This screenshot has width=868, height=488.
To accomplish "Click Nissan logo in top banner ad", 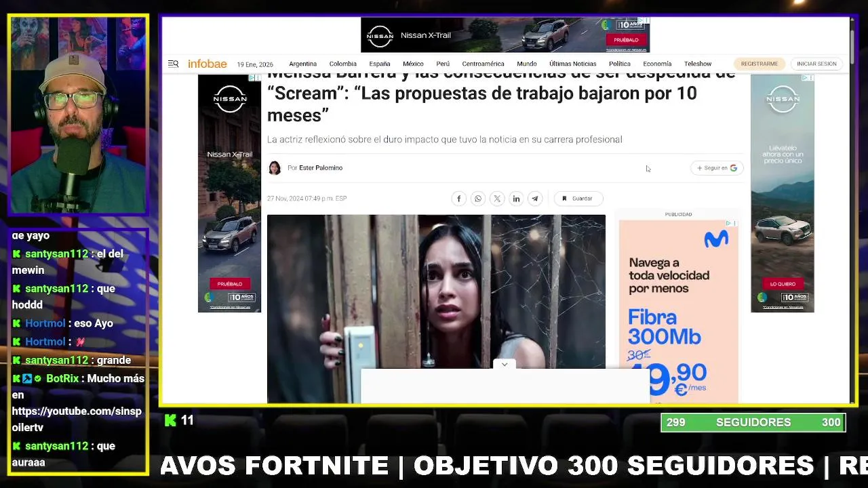I will 380,35.
